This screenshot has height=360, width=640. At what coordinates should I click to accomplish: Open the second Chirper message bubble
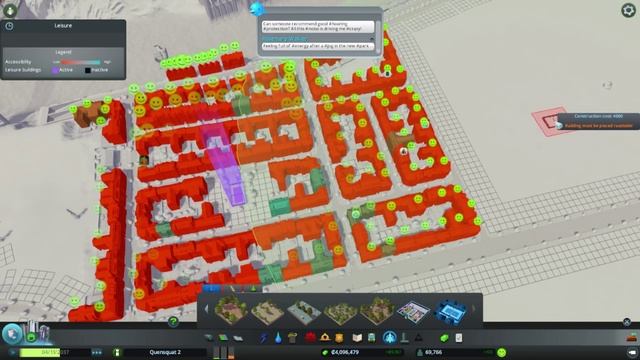pos(318,47)
